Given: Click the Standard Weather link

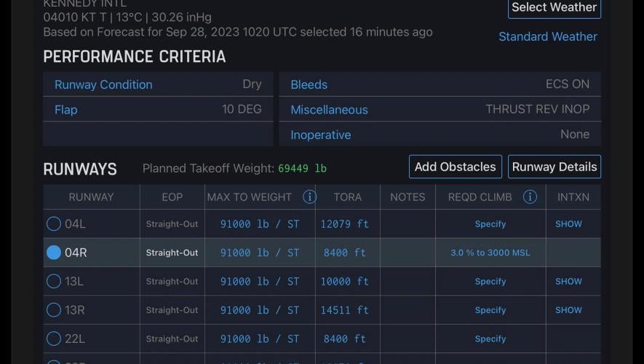Looking at the screenshot, I should pyautogui.click(x=547, y=36).
